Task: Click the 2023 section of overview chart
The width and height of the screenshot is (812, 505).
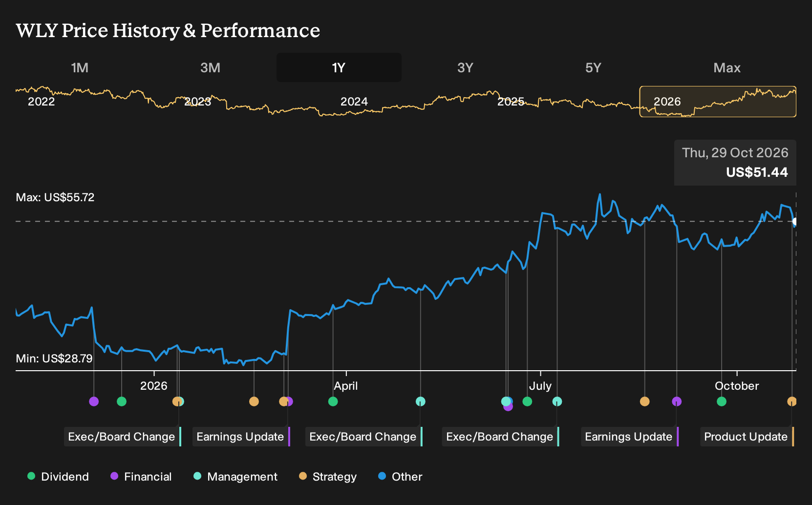Action: point(198,102)
